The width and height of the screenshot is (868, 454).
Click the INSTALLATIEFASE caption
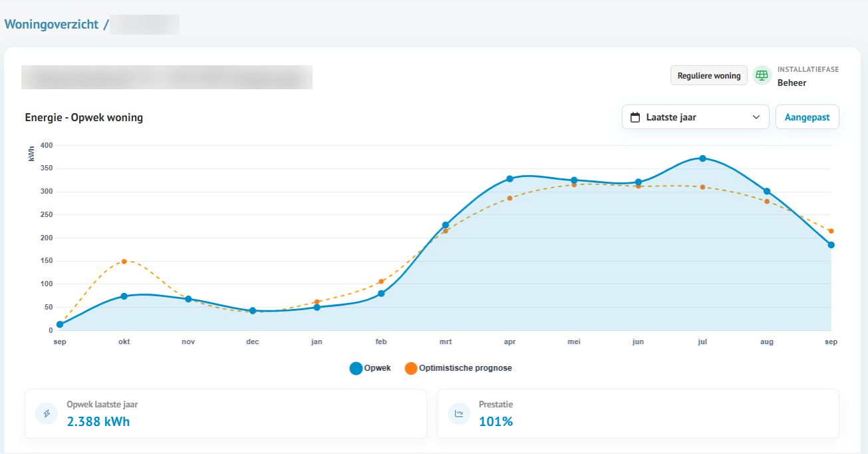(808, 70)
